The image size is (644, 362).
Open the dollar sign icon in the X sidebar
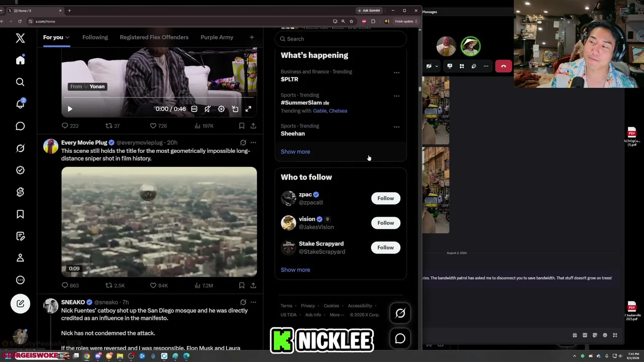pos(20,192)
